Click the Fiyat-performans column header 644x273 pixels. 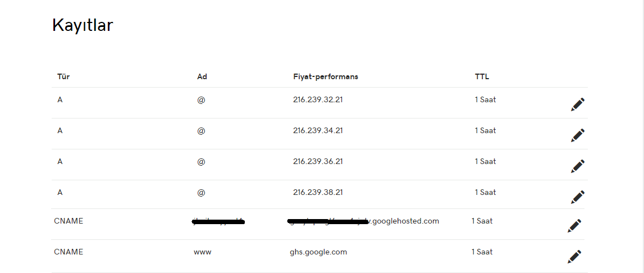tap(326, 77)
